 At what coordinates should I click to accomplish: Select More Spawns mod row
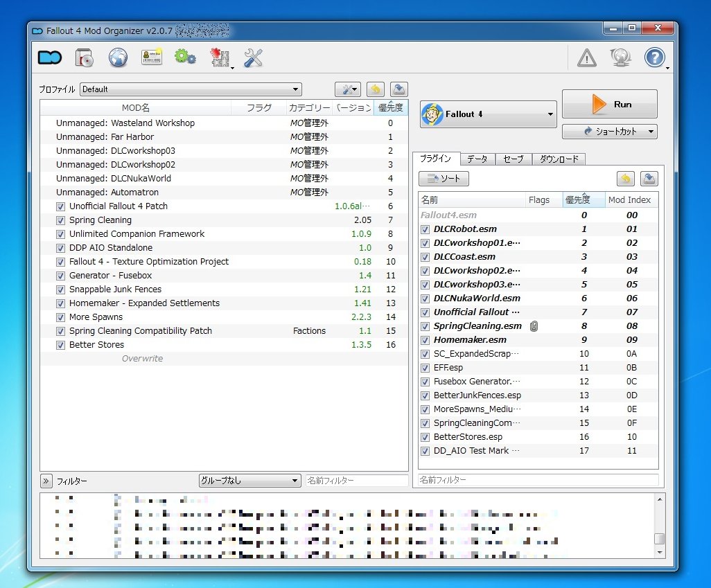224,317
